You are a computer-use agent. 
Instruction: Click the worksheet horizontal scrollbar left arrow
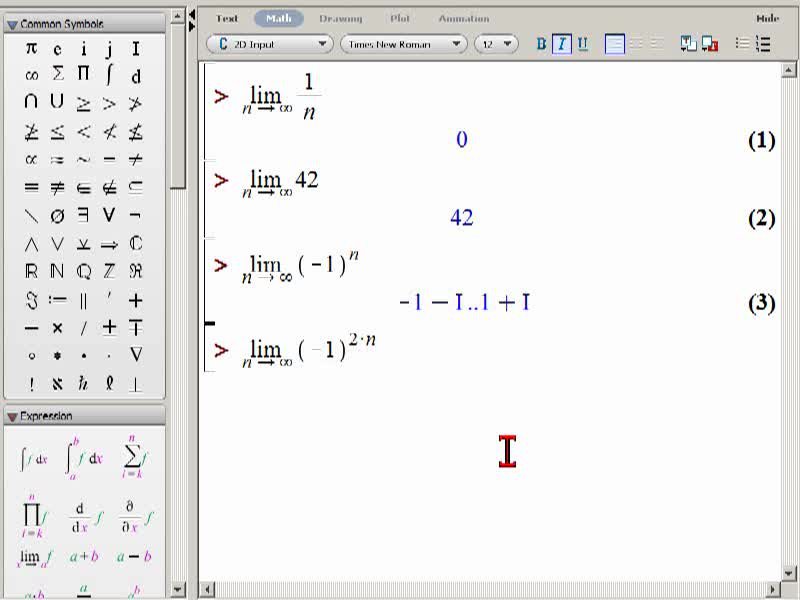click(x=207, y=589)
